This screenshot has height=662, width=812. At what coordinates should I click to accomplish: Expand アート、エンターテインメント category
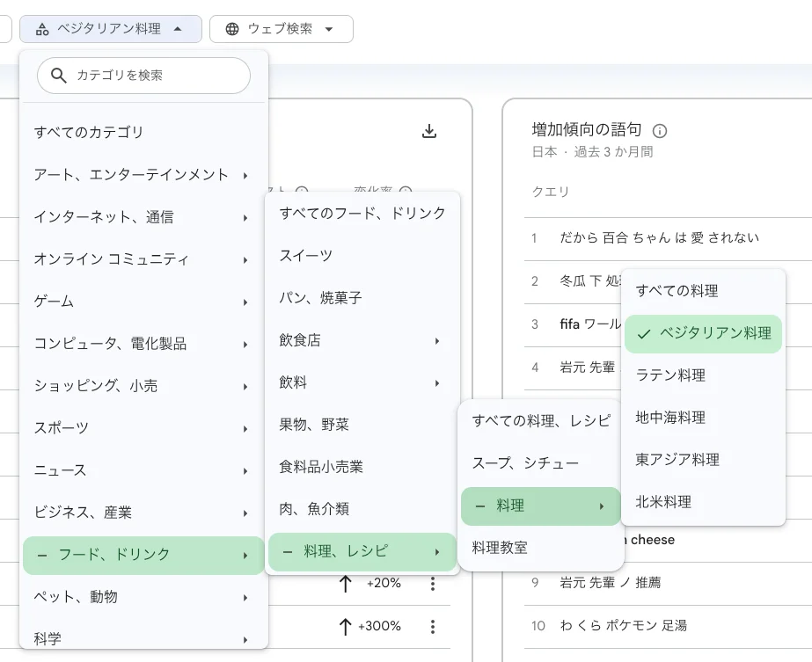point(144,175)
